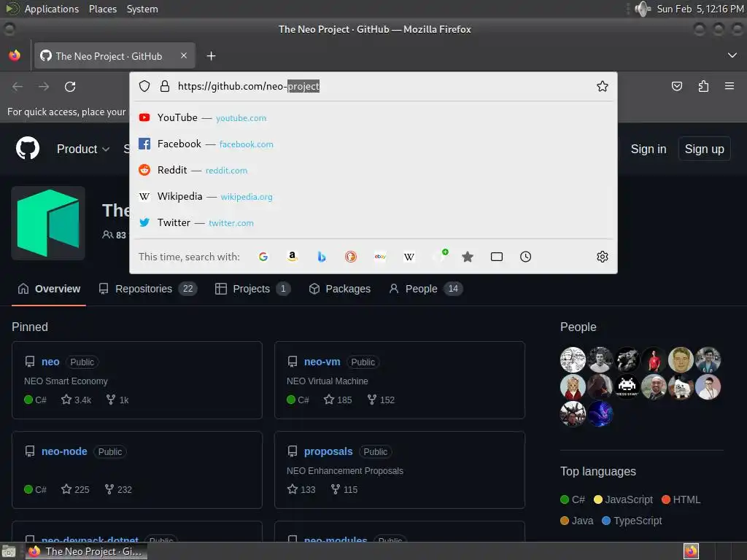Image resolution: width=747 pixels, height=560 pixels.
Task: Click the HTML top language link
Action: click(x=681, y=499)
